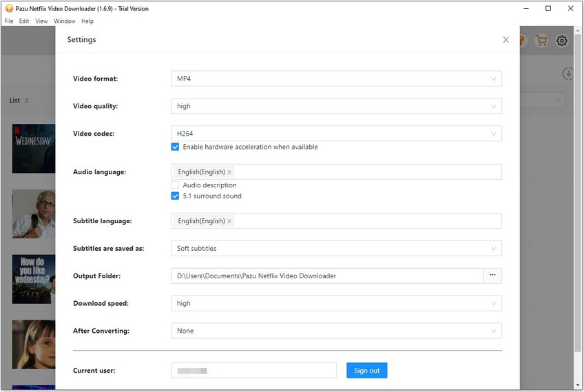Click the shopping cart icon
Image resolution: width=584 pixels, height=392 pixels.
[541, 41]
